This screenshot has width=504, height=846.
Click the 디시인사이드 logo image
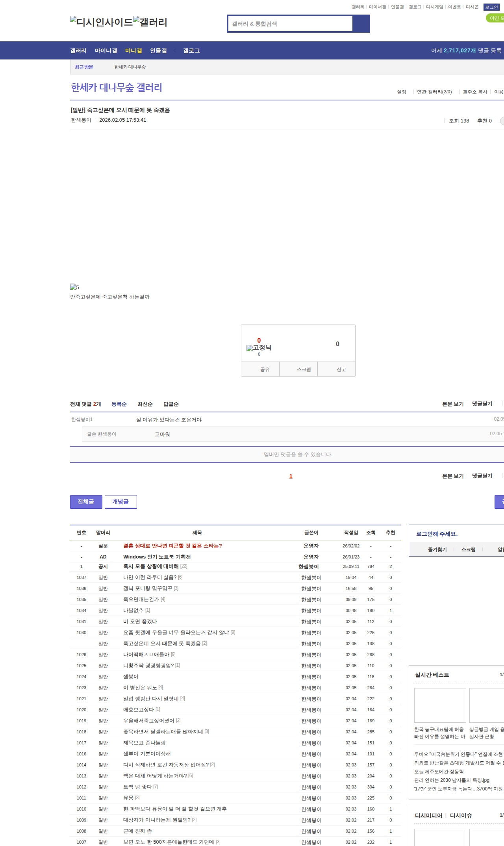point(101,22)
